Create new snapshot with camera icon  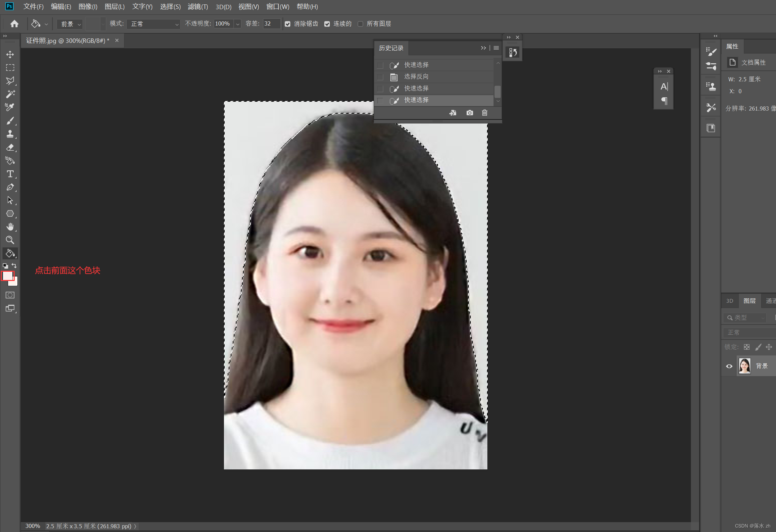click(470, 113)
